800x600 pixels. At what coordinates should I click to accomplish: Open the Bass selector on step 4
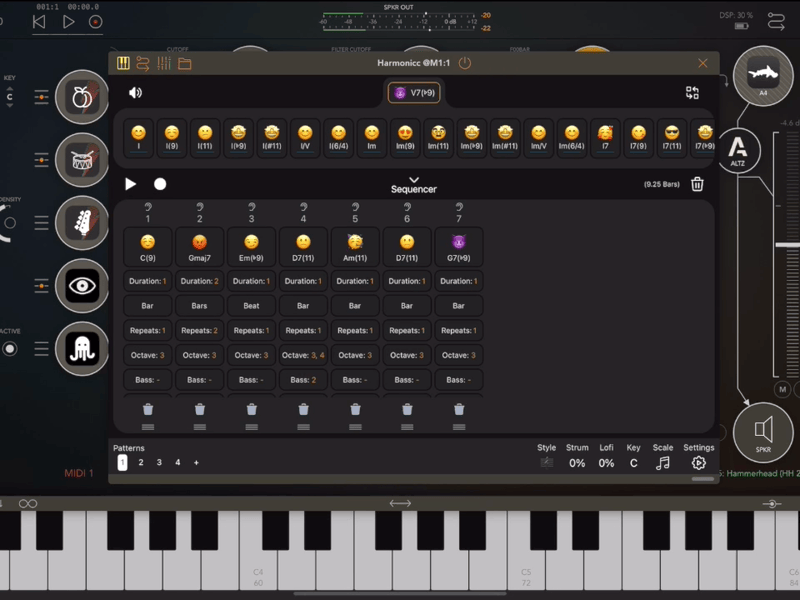(303, 380)
